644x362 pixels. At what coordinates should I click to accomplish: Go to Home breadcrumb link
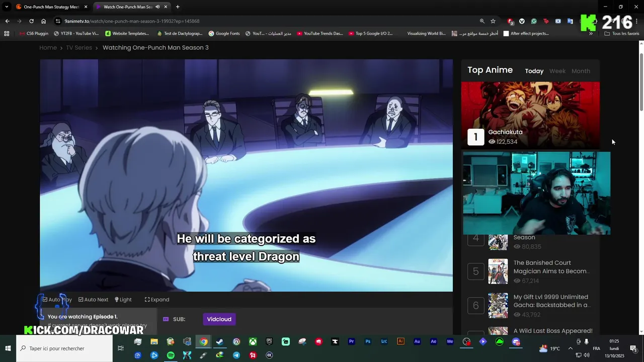pyautogui.click(x=48, y=48)
